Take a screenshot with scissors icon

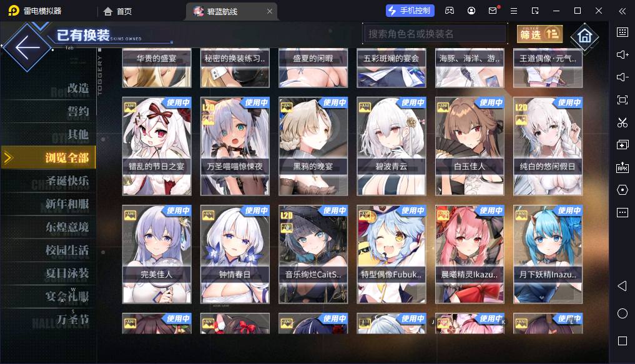[623, 122]
